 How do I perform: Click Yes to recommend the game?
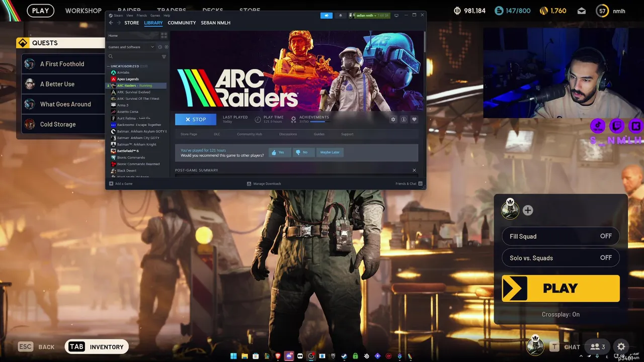coord(279,152)
